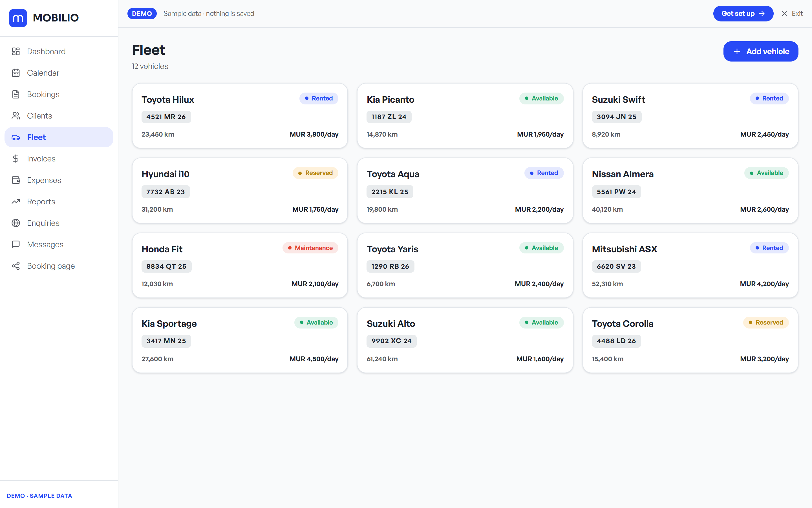Navigate to Expenses
Viewport: 812px width, 508px height.
click(x=59, y=180)
